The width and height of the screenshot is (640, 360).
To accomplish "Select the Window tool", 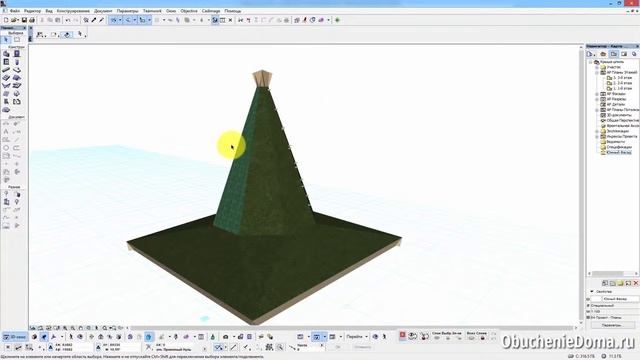I will tap(6, 62).
